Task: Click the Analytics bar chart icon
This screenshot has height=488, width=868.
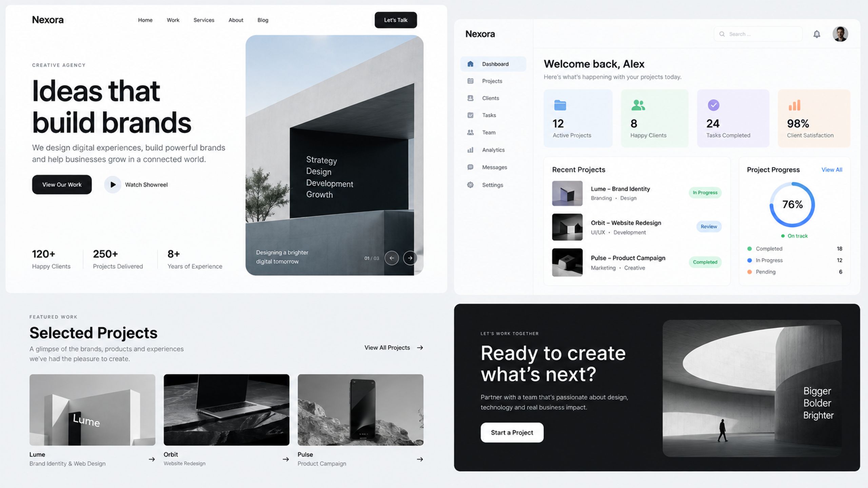Action: 470,150
